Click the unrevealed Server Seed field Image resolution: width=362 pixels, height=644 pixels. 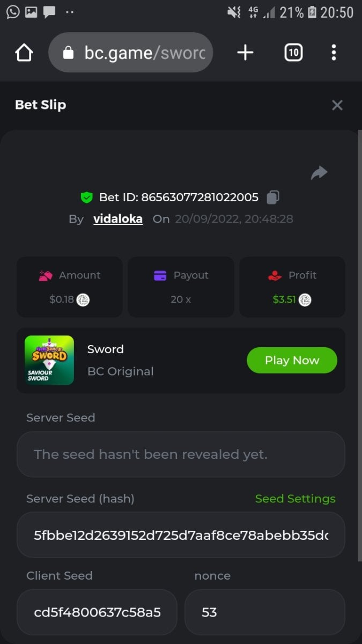click(x=181, y=455)
